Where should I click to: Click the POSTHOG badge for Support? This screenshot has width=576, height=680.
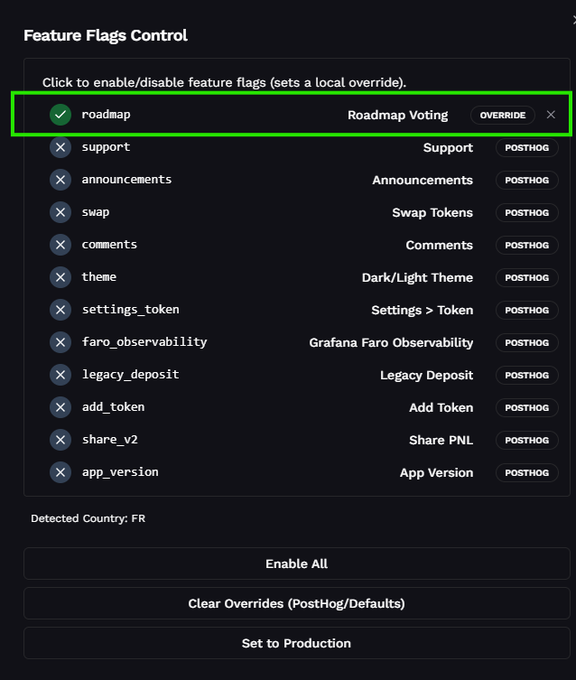[527, 148]
